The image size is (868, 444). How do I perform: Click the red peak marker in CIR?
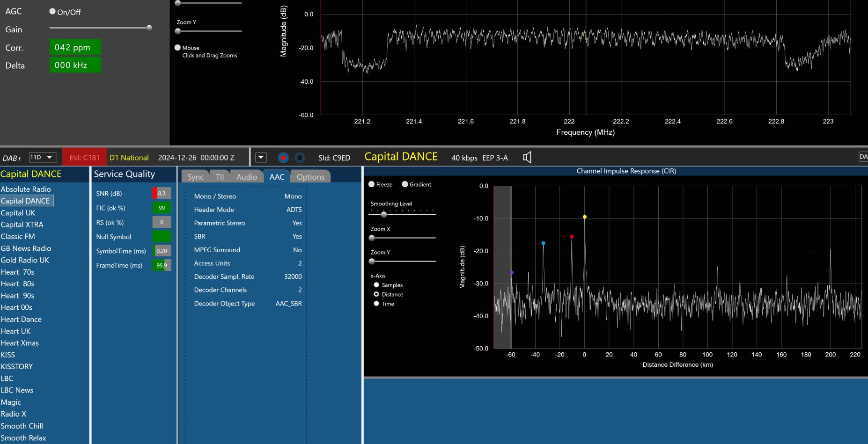pos(572,237)
